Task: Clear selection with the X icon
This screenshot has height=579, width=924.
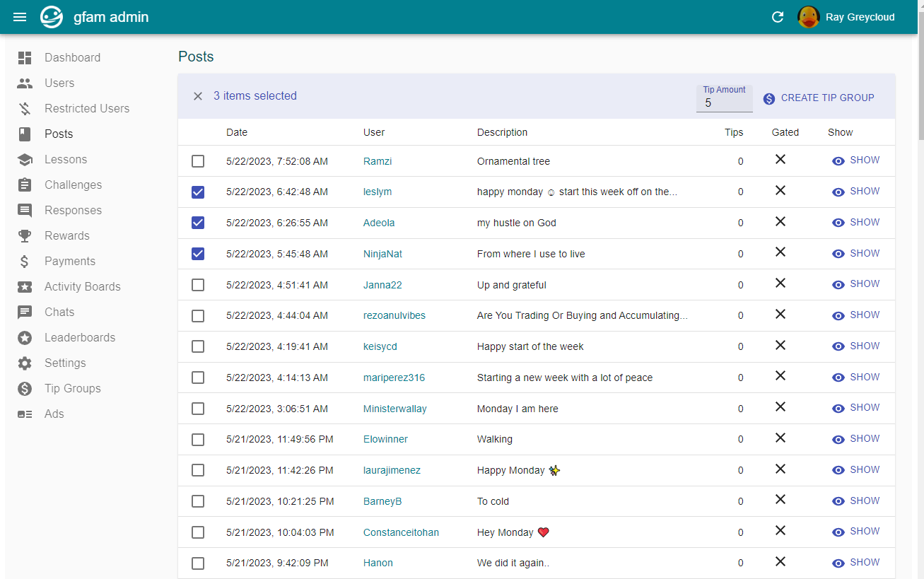Action: coord(198,96)
